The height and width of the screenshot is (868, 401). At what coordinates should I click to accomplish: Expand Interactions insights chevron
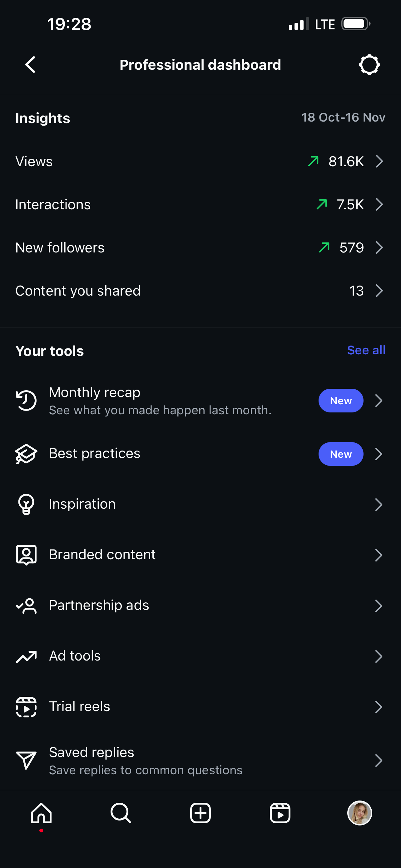pos(379,205)
